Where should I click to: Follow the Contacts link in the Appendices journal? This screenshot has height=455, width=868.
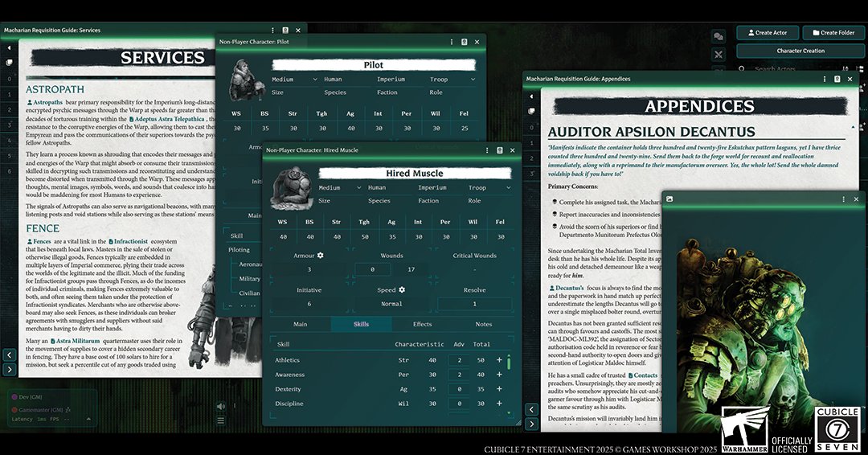pyautogui.click(x=642, y=375)
